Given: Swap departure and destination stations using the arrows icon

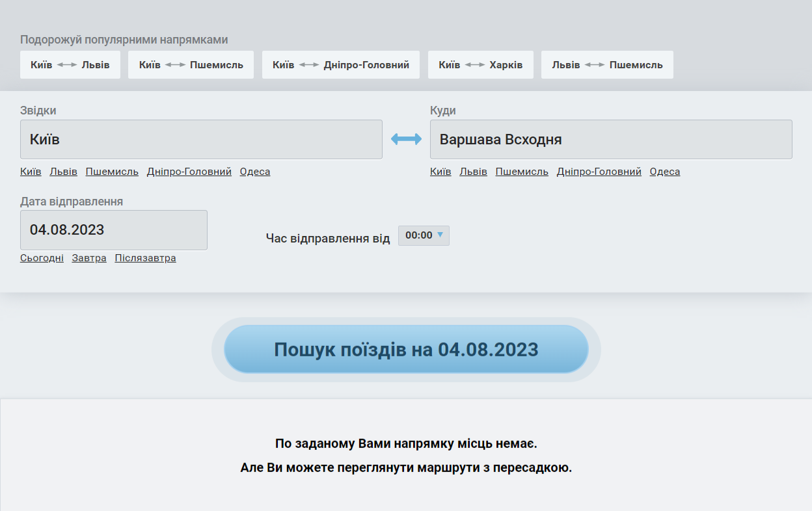Looking at the screenshot, I should coord(406,138).
